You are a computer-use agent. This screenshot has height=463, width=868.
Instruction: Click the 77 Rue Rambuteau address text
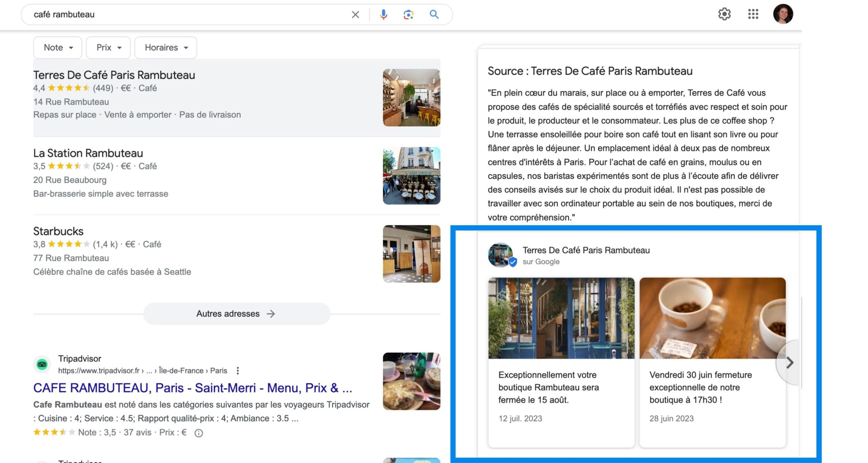pos(71,258)
